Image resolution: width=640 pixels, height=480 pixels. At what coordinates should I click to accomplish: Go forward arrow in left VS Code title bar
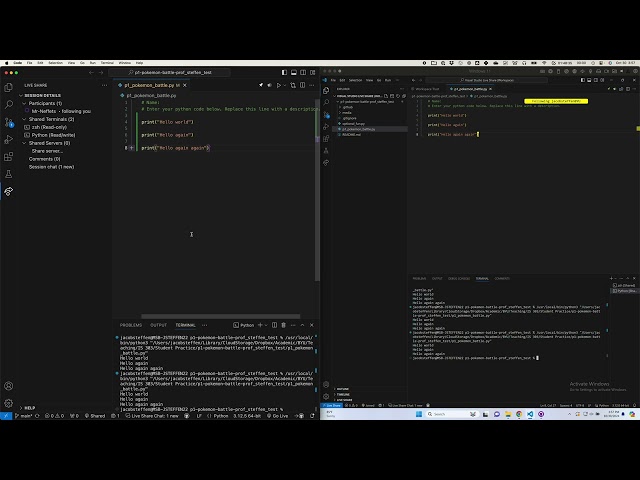101,72
